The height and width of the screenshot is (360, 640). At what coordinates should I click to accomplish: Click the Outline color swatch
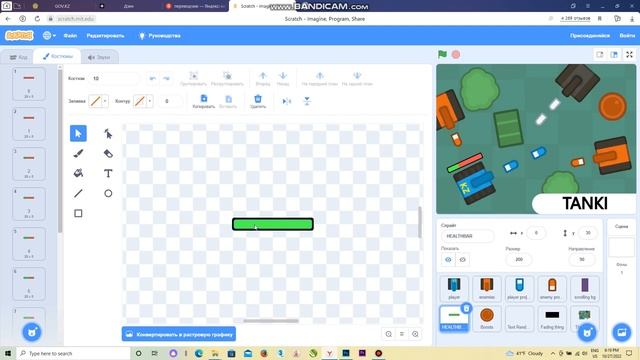pyautogui.click(x=140, y=101)
